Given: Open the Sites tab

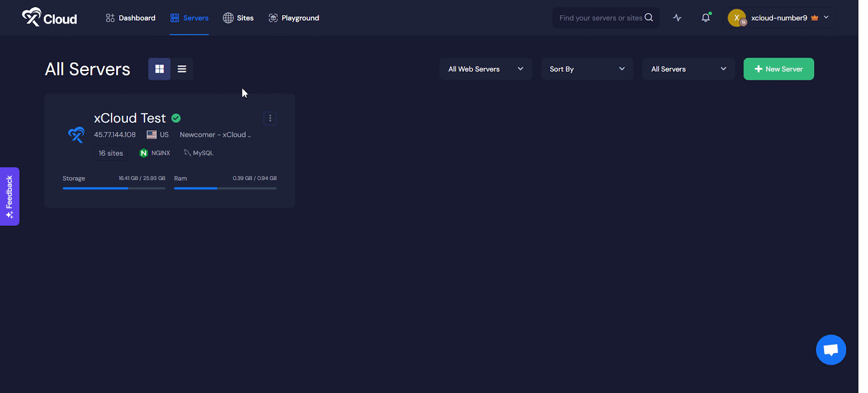Looking at the screenshot, I should click(238, 18).
